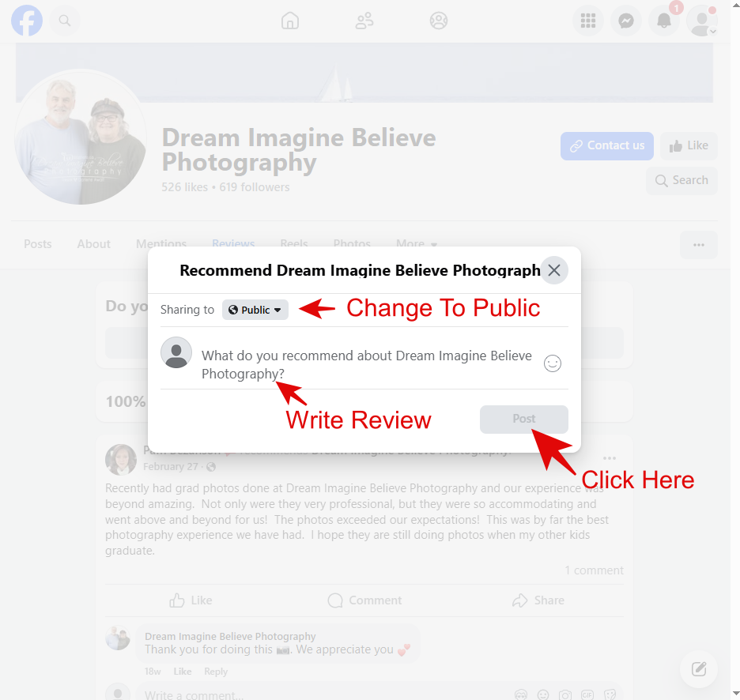
Task: Open the page Search button
Action: (x=681, y=180)
